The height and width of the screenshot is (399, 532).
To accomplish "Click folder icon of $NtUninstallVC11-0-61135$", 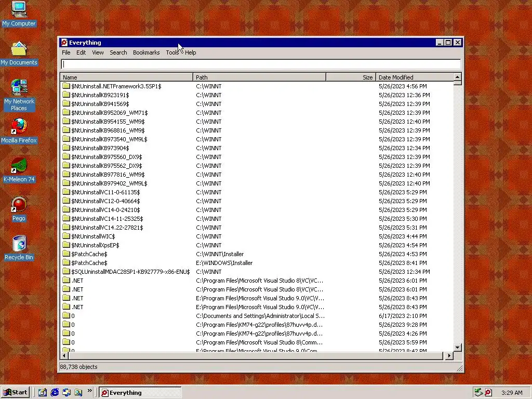I will pyautogui.click(x=66, y=192).
